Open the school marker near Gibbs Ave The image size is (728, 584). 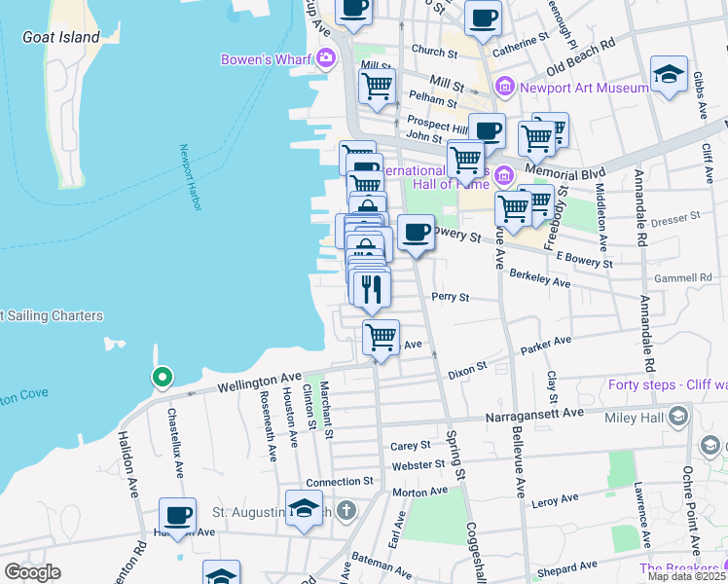point(669,75)
